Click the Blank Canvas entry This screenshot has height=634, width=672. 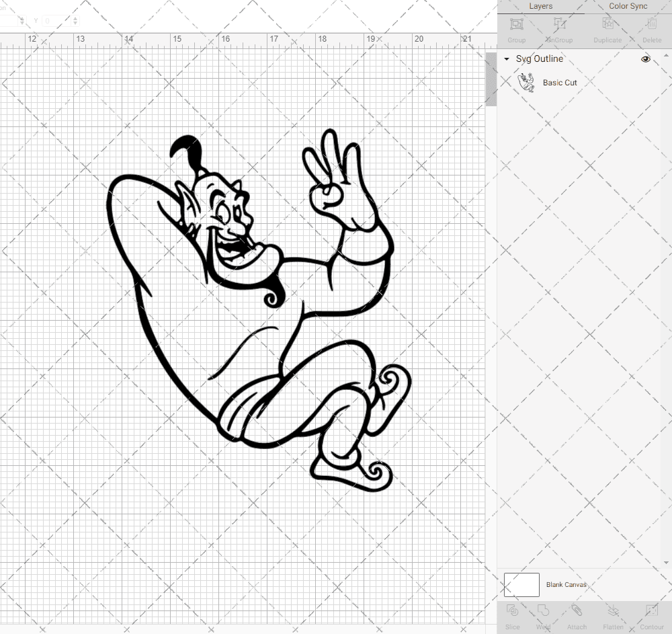pos(566,584)
